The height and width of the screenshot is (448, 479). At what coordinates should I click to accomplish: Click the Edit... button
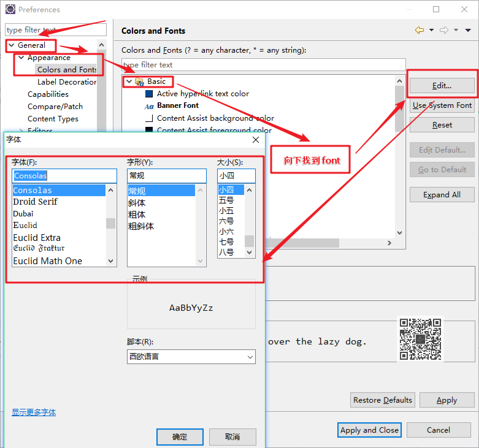(442, 85)
